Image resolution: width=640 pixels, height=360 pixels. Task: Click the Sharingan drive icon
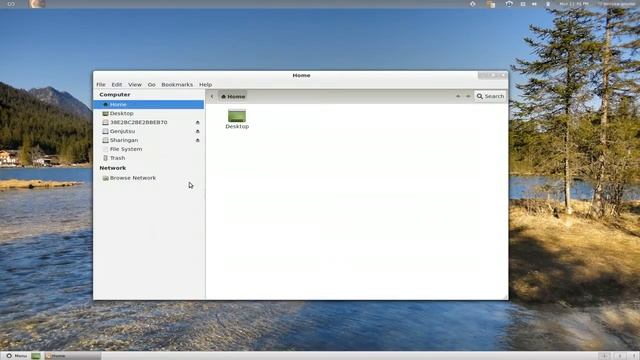105,140
